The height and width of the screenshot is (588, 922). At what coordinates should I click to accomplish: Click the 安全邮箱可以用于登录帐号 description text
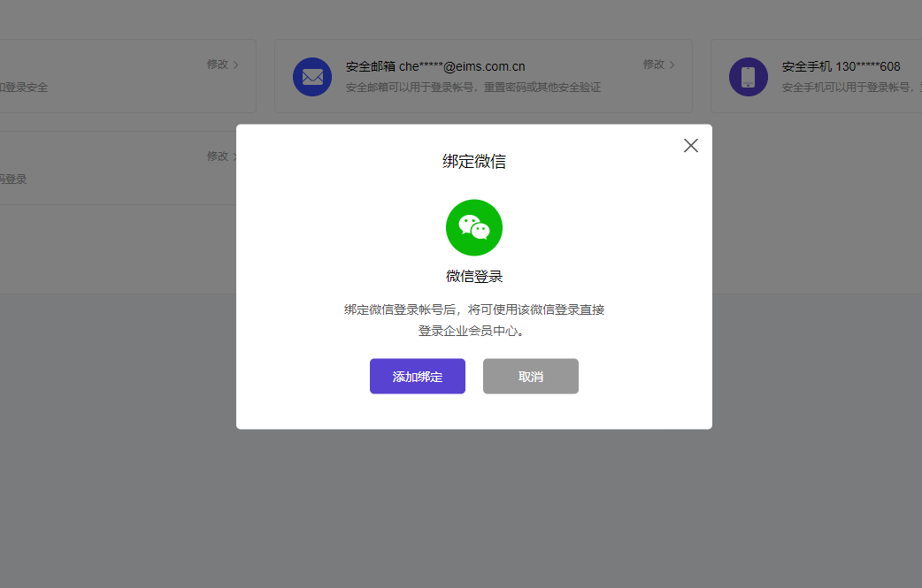coord(473,88)
